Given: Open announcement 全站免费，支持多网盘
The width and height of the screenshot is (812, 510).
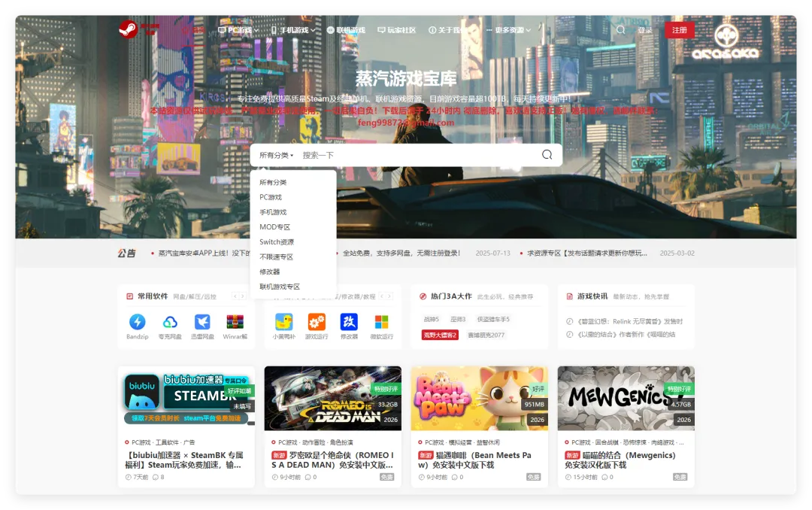Looking at the screenshot, I should (x=401, y=253).
